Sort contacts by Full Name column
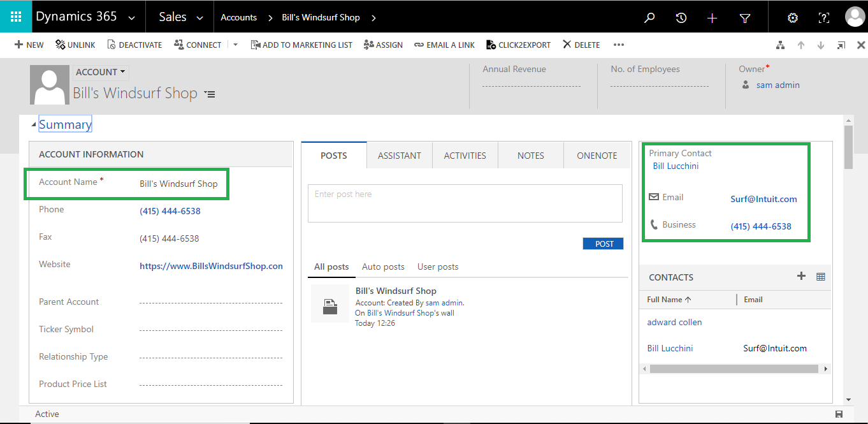Screen dimensions: 868x424 click(x=669, y=299)
